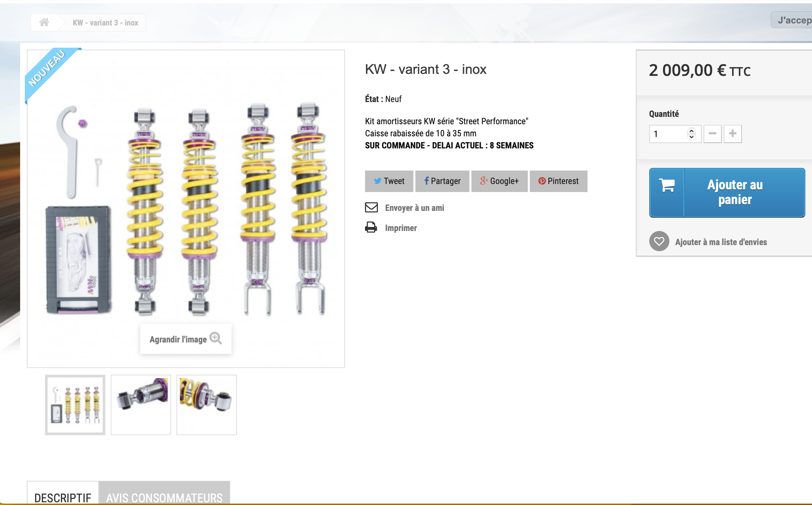Click the minus quantity button
The image size is (812, 505).
click(x=712, y=134)
